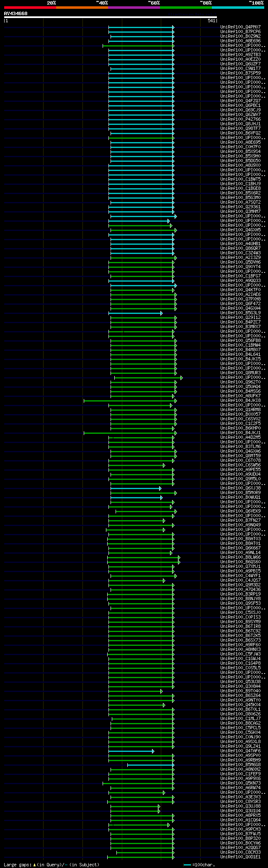
Task: Select the UniRef100_Q69CJ9 label
Action: coord(240,110)
